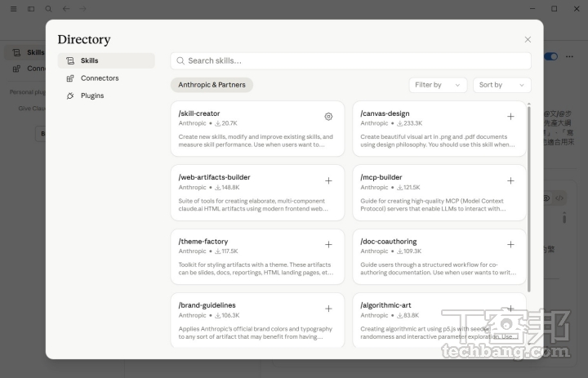The image size is (588, 378).
Task: Go forward with the right arrow icon
Action: pyautogui.click(x=82, y=9)
